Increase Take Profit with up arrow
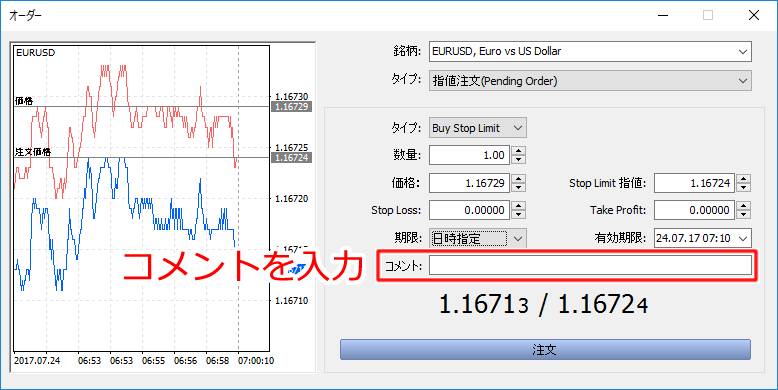 [x=743, y=206]
